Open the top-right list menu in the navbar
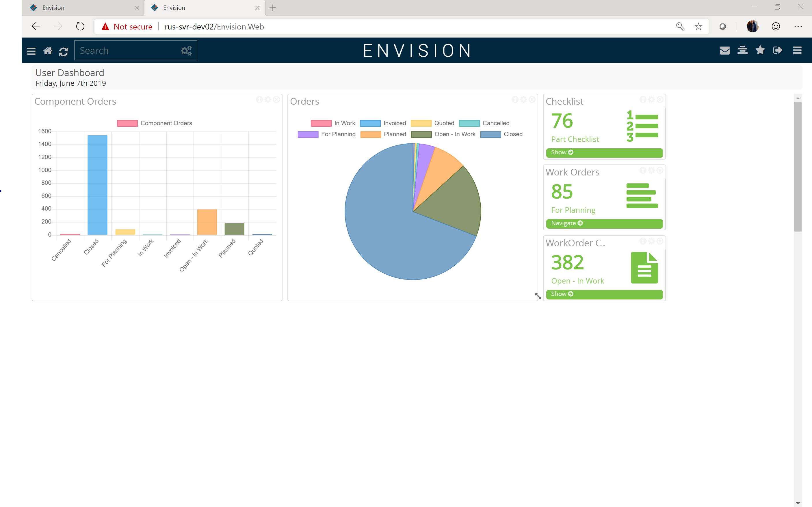The height and width of the screenshot is (507, 812). tap(797, 50)
